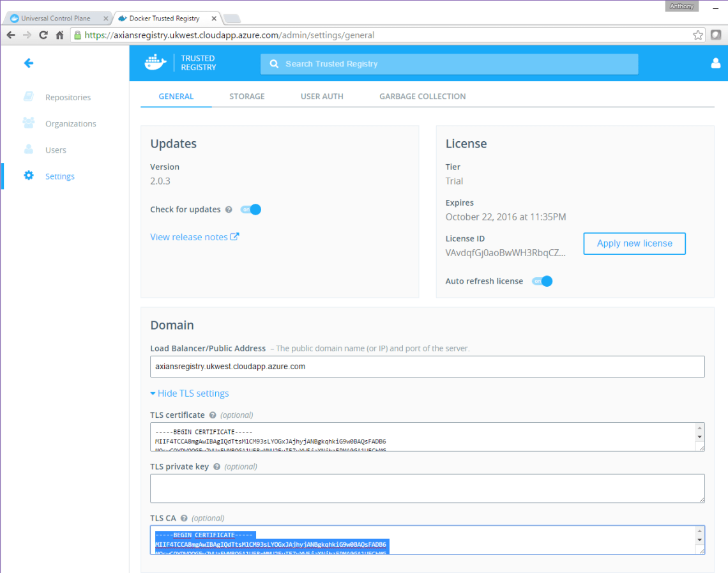This screenshot has height=573, width=728.
Task: Disable Check for updates toggle
Action: pyautogui.click(x=251, y=210)
